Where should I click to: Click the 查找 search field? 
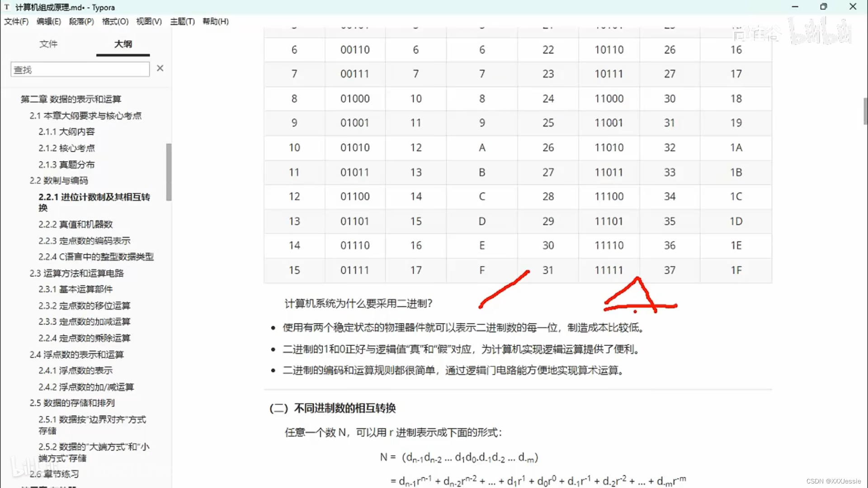(80, 69)
